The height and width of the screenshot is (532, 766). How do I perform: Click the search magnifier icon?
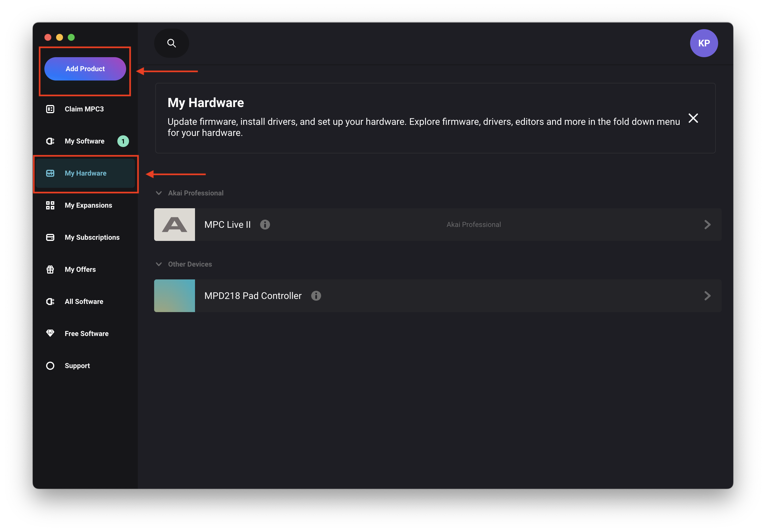(171, 43)
